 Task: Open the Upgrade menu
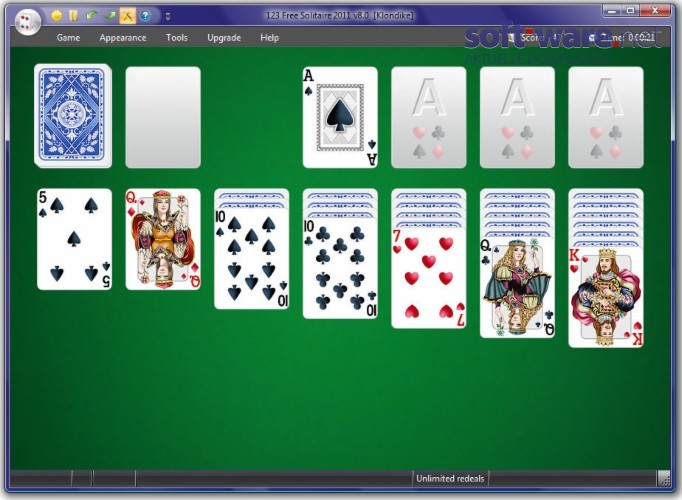tap(224, 38)
